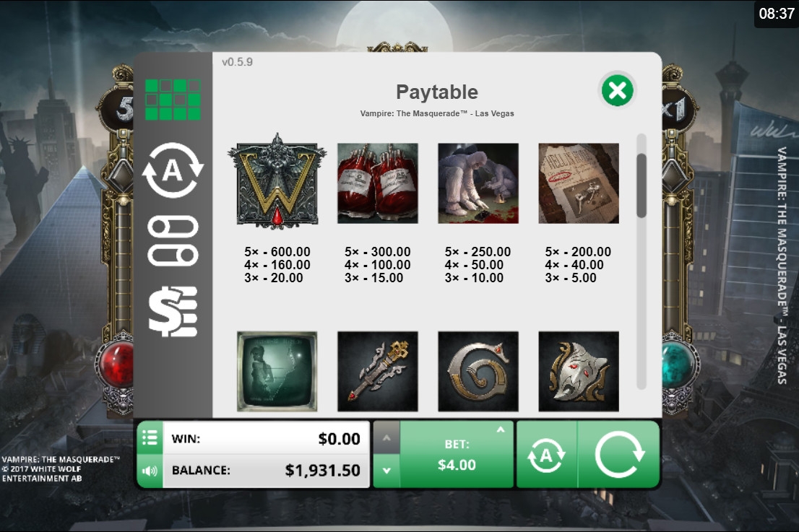Click the blood bags symbol

[378, 183]
